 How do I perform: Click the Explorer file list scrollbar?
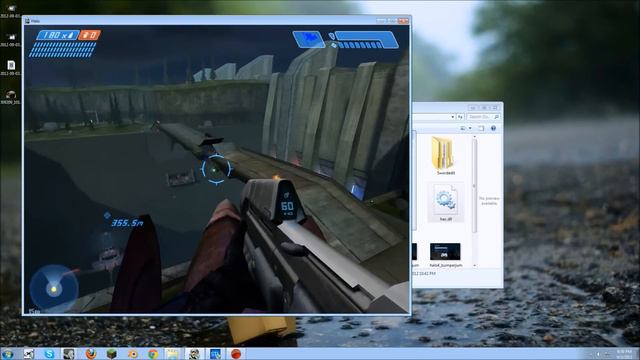pos(474,186)
